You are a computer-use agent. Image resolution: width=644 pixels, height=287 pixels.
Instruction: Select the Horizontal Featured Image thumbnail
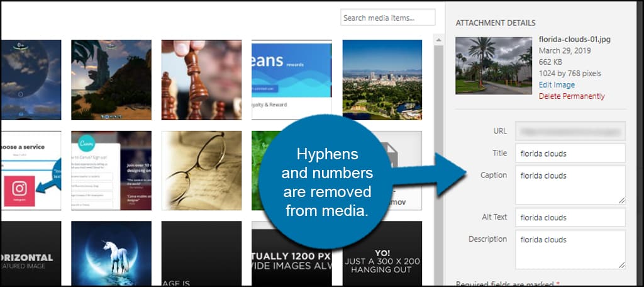[31, 254]
